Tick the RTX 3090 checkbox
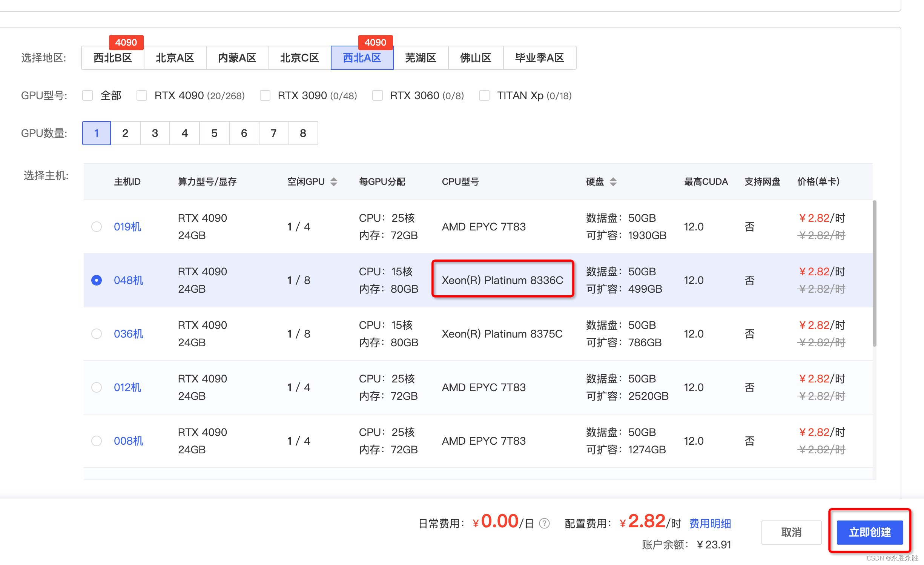The height and width of the screenshot is (565, 924). (265, 95)
